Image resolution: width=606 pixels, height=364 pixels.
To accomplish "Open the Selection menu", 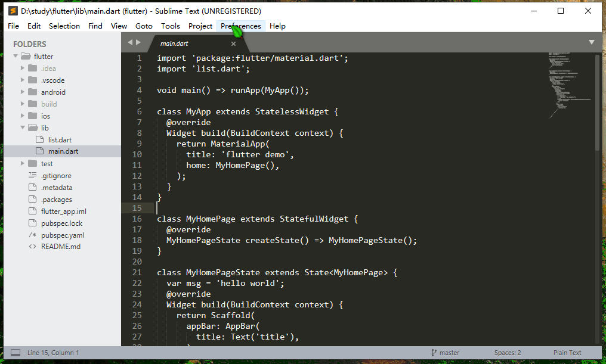I will [64, 26].
